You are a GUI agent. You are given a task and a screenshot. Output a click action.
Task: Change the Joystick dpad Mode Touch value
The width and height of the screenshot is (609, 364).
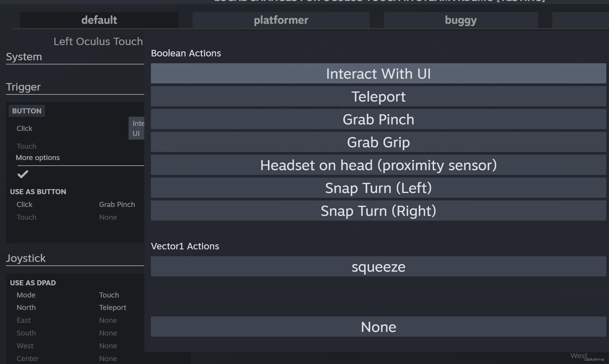tap(109, 295)
